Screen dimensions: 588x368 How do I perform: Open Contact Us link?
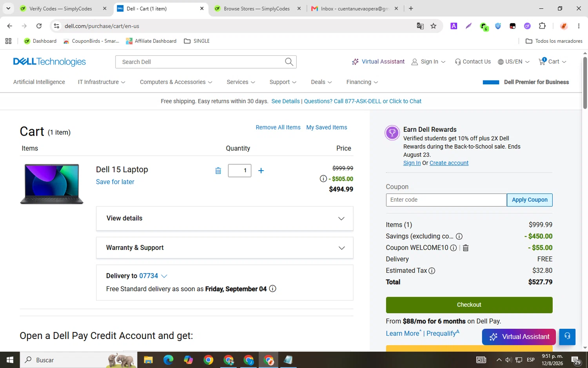click(473, 62)
